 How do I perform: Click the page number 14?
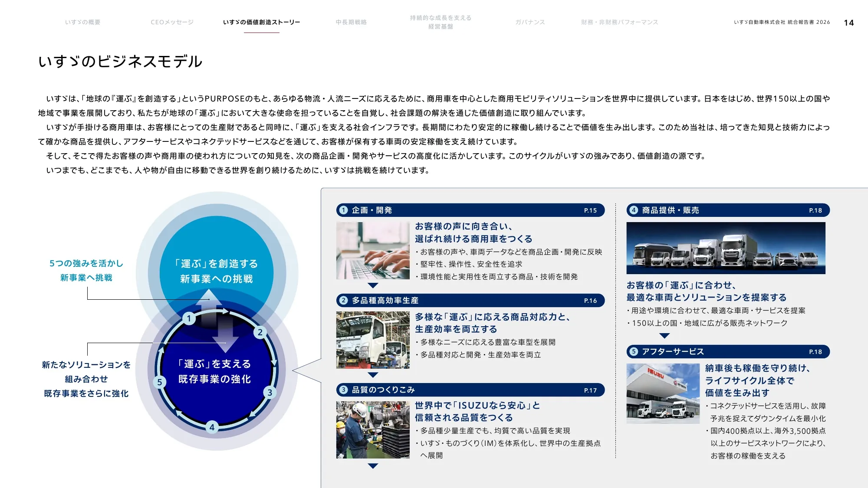point(849,23)
